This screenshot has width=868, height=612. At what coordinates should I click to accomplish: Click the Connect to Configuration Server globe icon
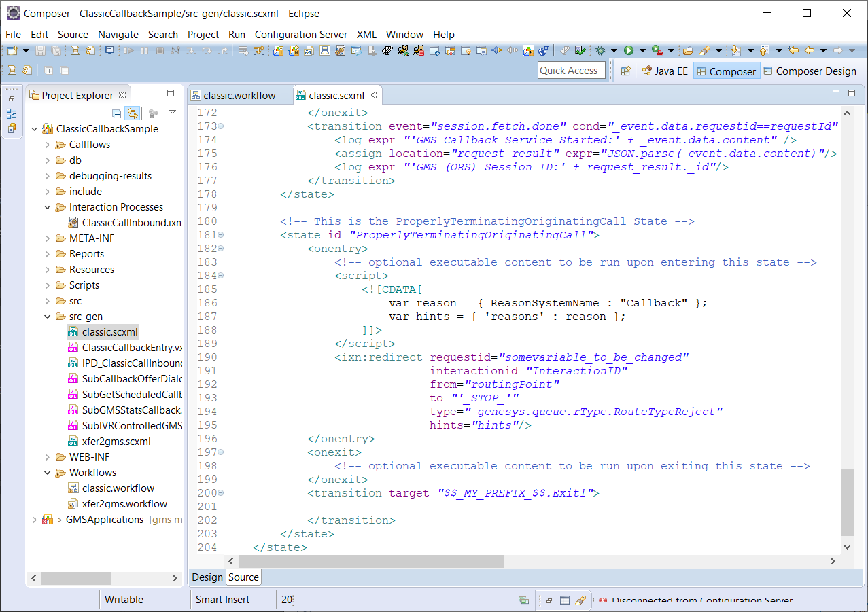tap(544, 50)
